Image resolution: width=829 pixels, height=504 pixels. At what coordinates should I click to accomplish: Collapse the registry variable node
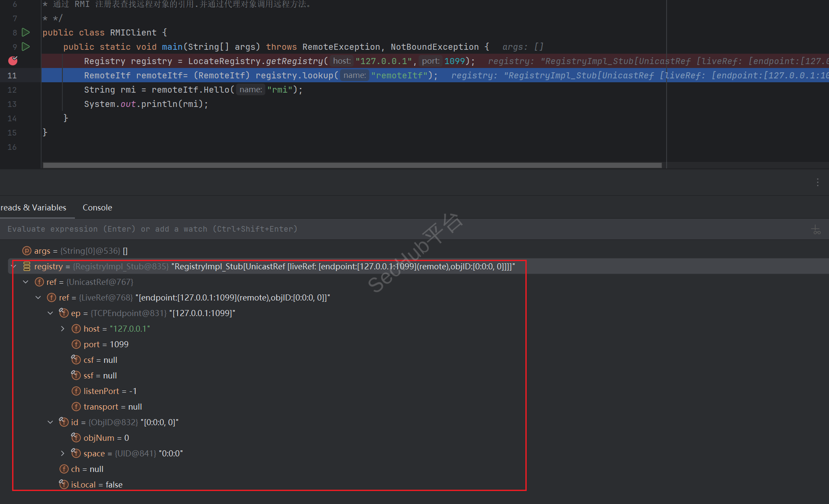(x=14, y=266)
